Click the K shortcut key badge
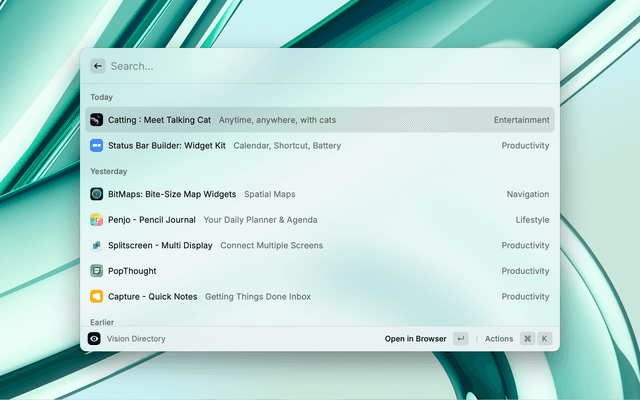This screenshot has height=400, width=640. 544,338
